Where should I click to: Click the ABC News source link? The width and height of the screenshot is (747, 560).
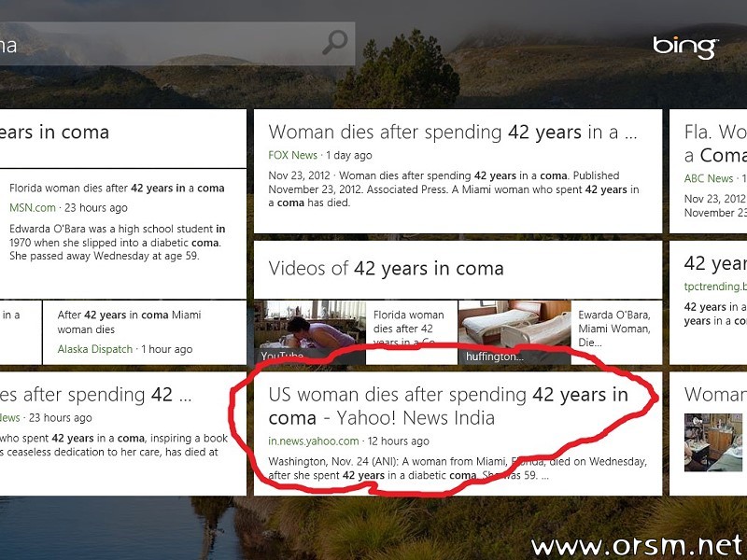tap(709, 178)
